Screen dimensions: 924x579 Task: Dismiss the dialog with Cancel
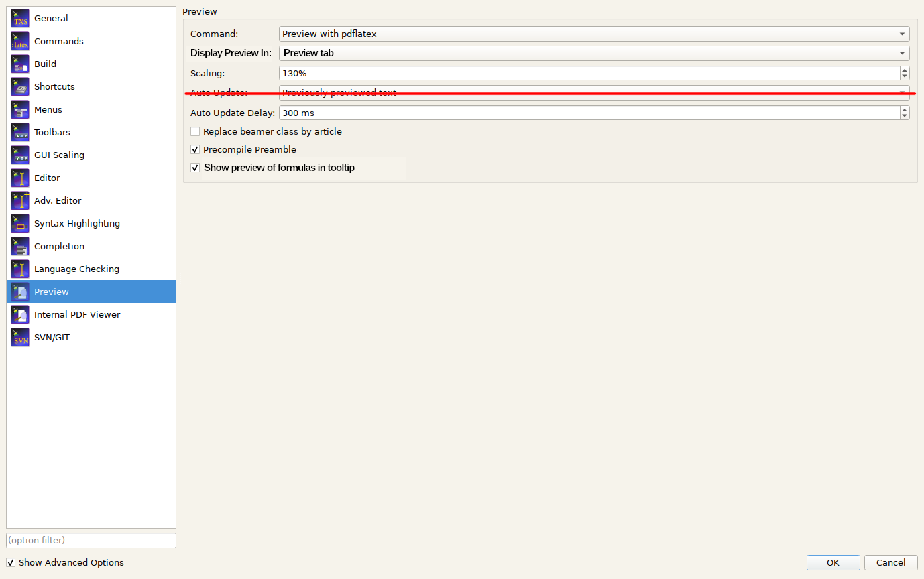click(890, 562)
